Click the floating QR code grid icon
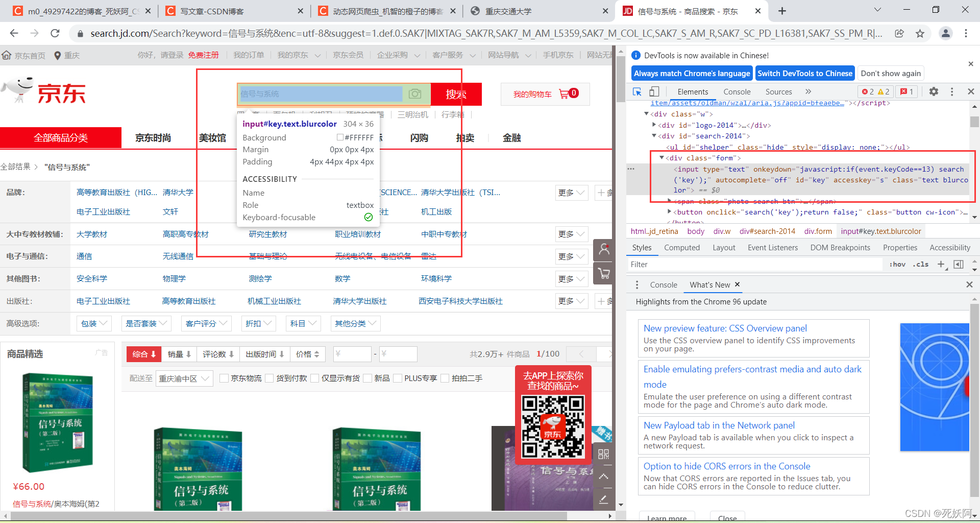This screenshot has width=980, height=523. [x=603, y=454]
